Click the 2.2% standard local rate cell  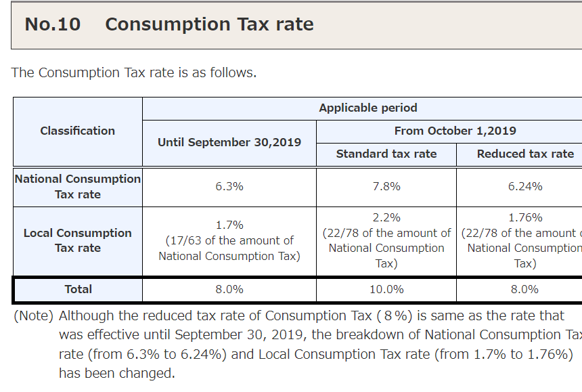pyautogui.click(x=386, y=240)
